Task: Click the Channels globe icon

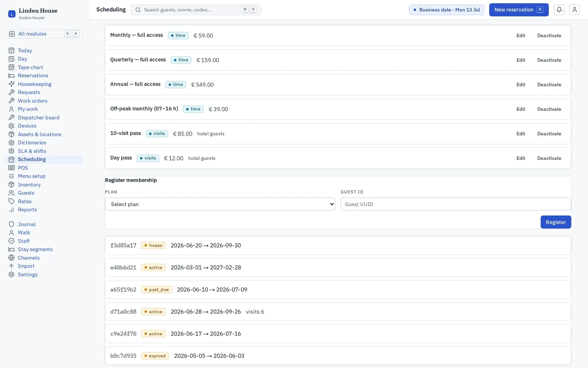Action: pos(11,258)
